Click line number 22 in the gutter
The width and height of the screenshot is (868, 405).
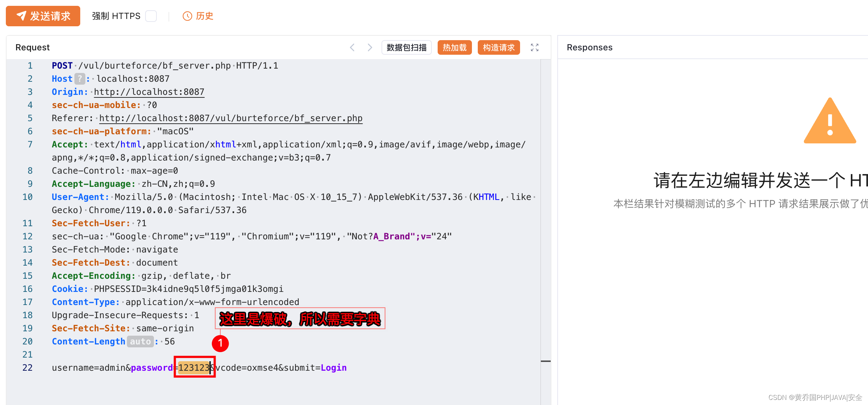click(x=28, y=368)
